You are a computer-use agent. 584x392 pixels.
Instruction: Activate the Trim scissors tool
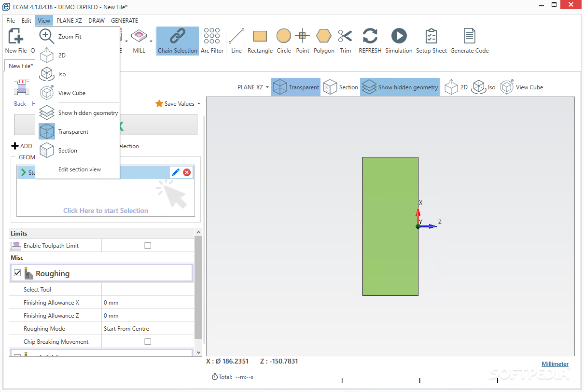click(x=345, y=41)
